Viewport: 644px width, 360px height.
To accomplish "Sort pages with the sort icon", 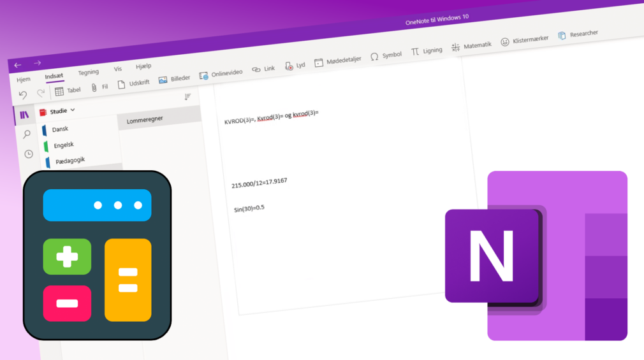I will [187, 97].
